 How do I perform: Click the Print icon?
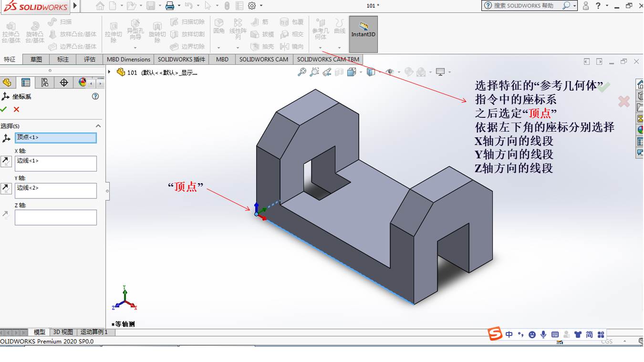pos(169,6)
